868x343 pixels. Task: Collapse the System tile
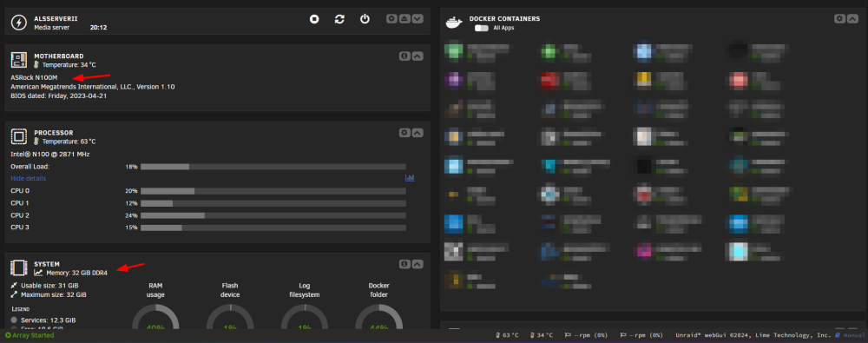click(418, 264)
